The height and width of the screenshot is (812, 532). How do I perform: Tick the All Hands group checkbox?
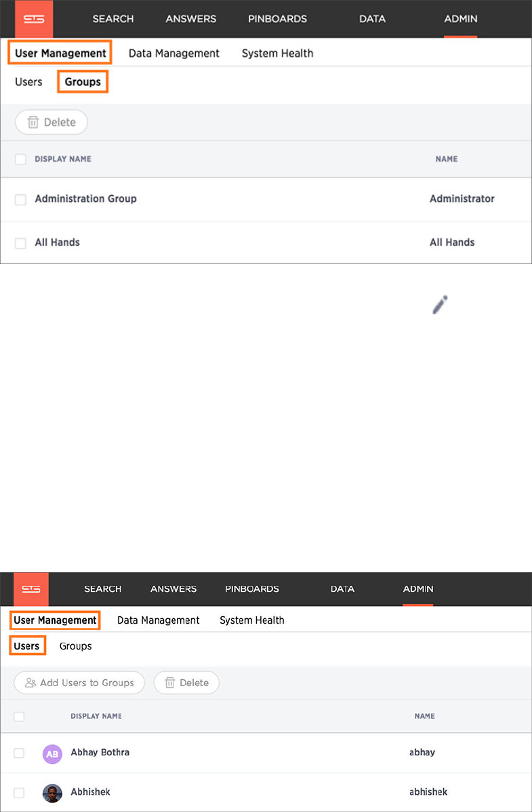(21, 243)
